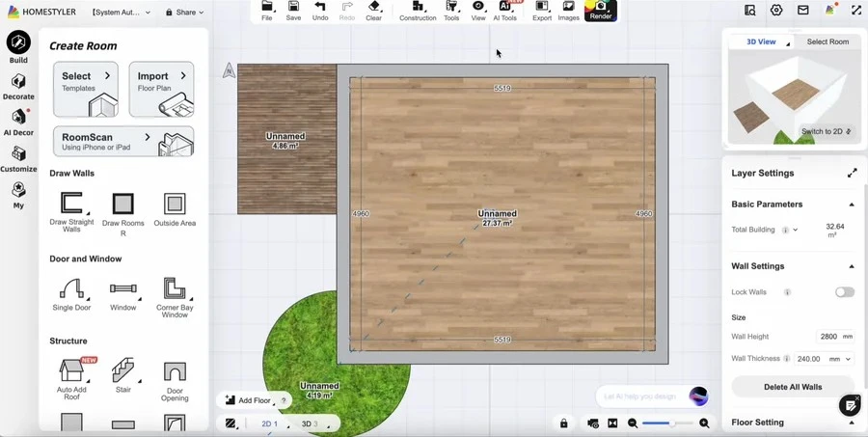Click the Render camera button
The image size is (868, 437).
[x=601, y=11]
